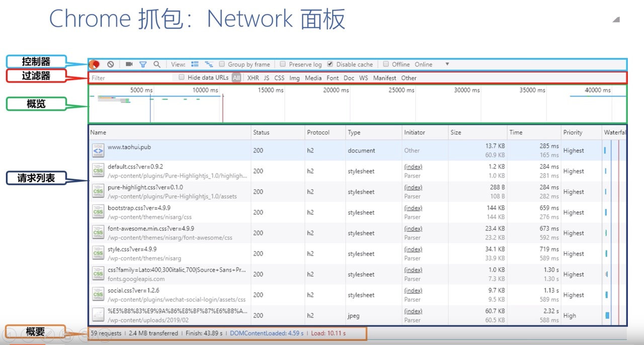Toggle the overview waterfall view icon

coord(209,64)
